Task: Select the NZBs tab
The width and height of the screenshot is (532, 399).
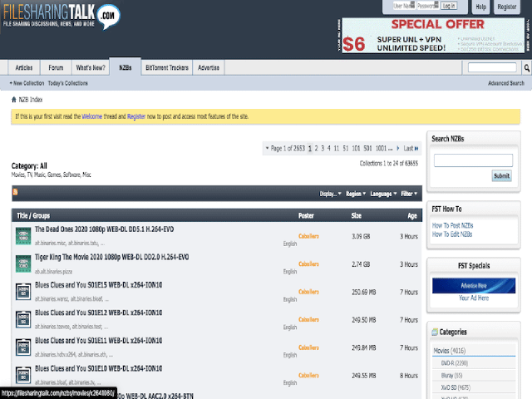Action: point(126,67)
